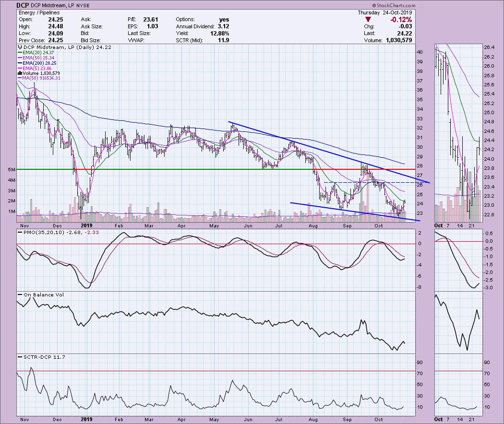Click the 'SCTR-DCP 11.7' indicator label
This screenshot has width=504, height=424.
[42, 357]
